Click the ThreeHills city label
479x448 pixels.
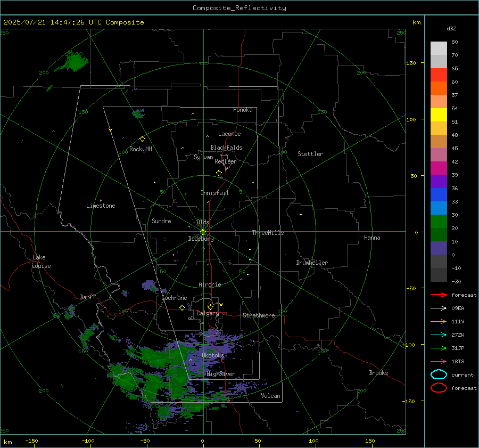(x=268, y=233)
